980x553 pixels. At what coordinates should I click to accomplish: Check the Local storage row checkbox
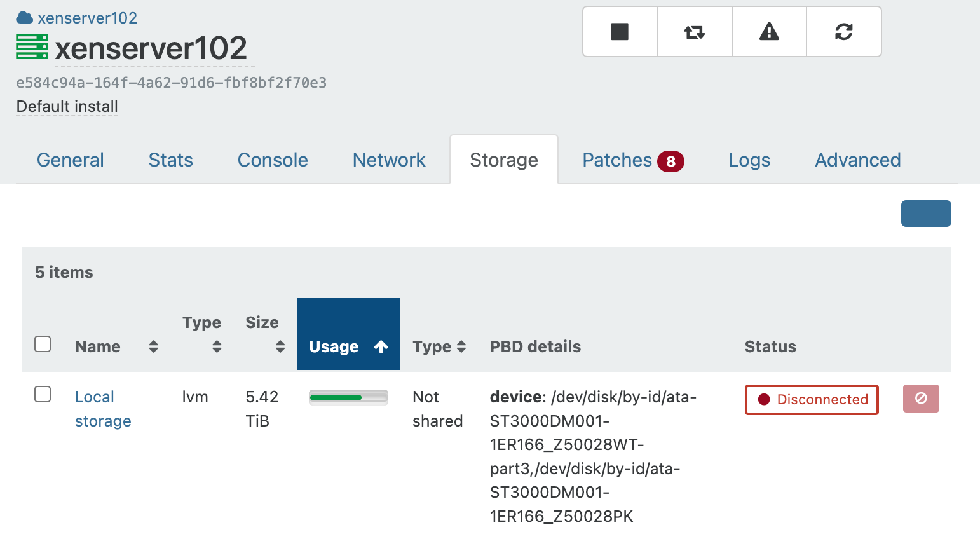point(43,394)
